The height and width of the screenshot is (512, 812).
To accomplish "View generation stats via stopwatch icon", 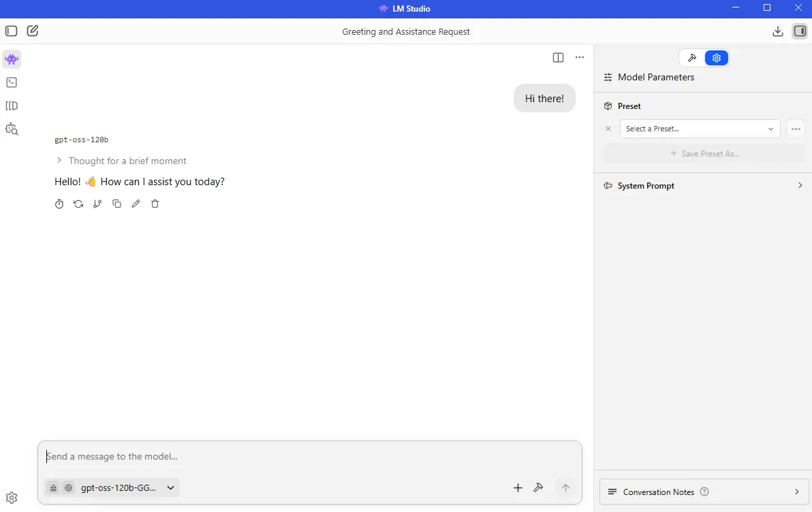I will (59, 204).
